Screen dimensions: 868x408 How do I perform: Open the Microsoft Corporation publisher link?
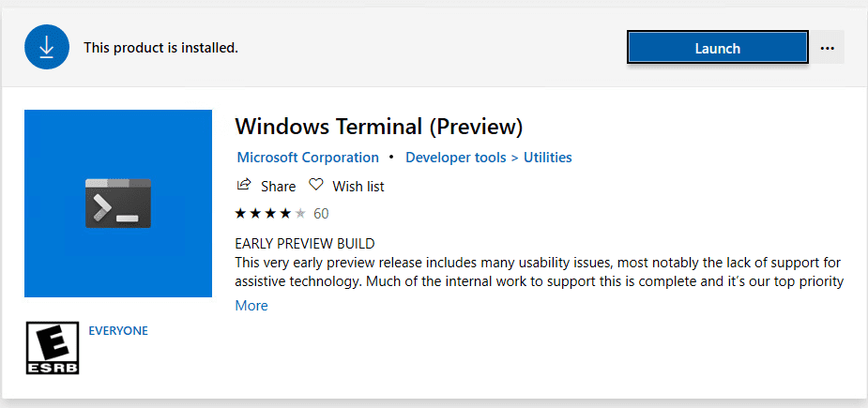point(308,158)
